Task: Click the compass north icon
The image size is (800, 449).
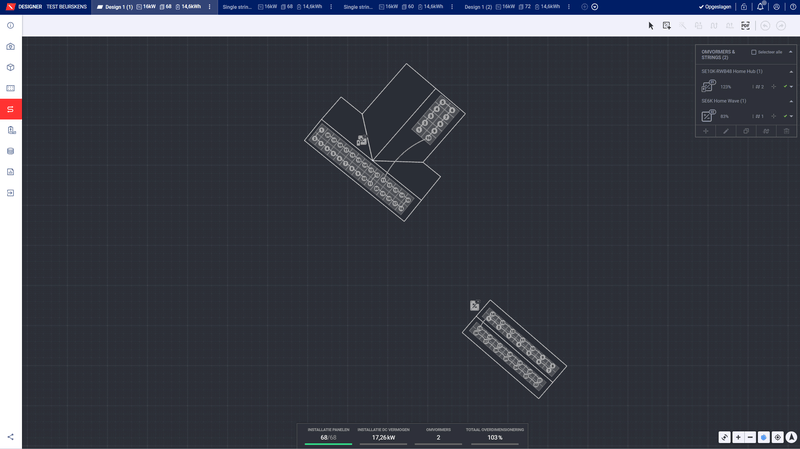Action: click(791, 437)
